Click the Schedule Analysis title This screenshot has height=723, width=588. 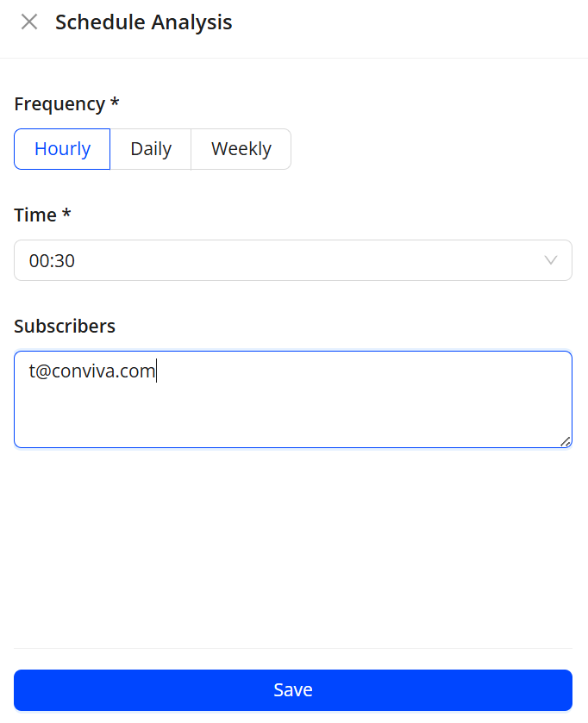point(144,22)
